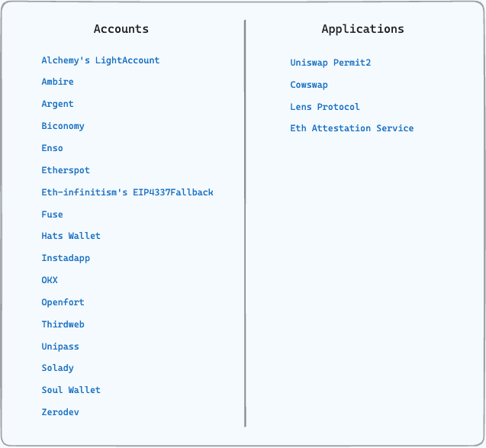Open the Unipass link
Viewport: 486px width, 448px height.
(x=60, y=346)
